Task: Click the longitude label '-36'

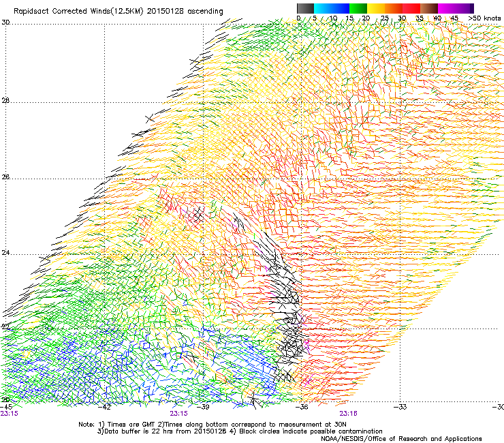Action: 302,407
